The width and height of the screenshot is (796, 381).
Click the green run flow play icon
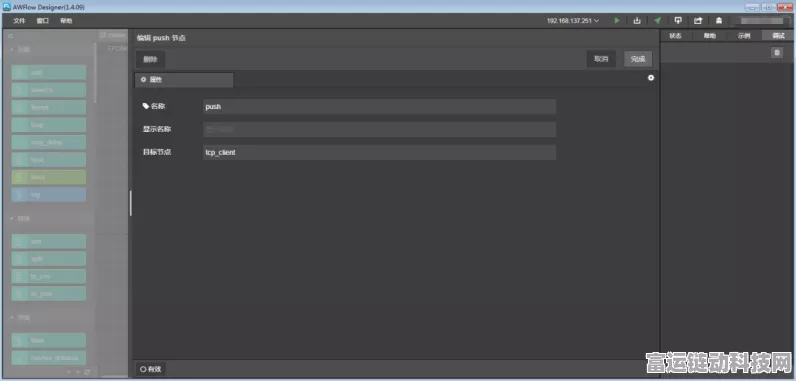617,21
